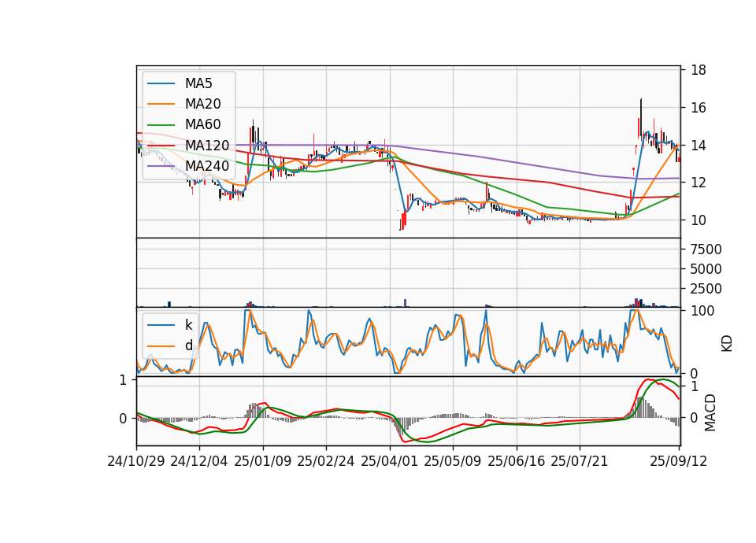756x543 pixels.
Task: Click the MA120 legend label
Action: click(x=207, y=146)
